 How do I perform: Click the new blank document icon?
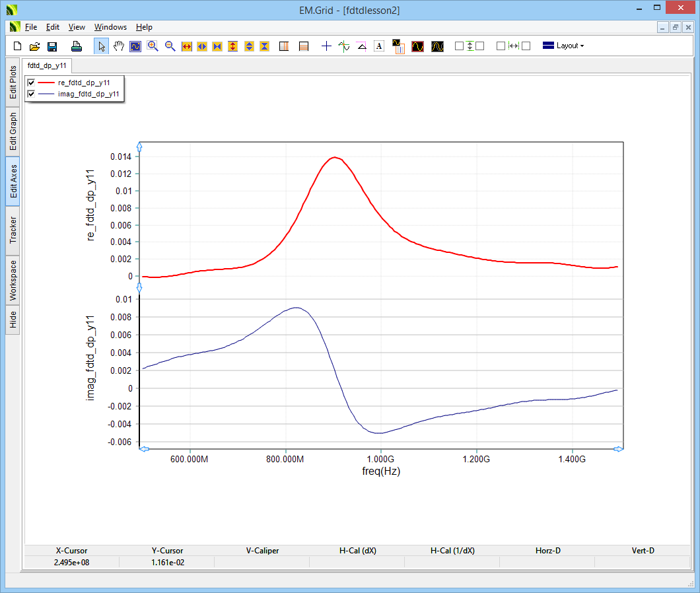coord(18,46)
